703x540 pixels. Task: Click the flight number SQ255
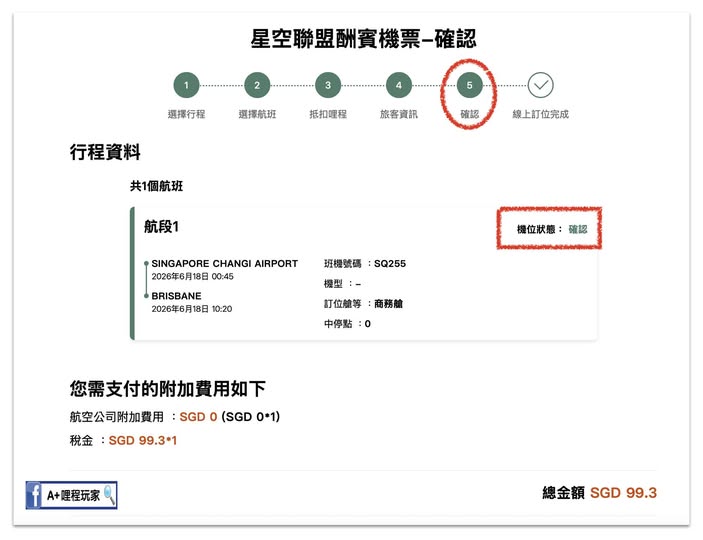coord(389,264)
